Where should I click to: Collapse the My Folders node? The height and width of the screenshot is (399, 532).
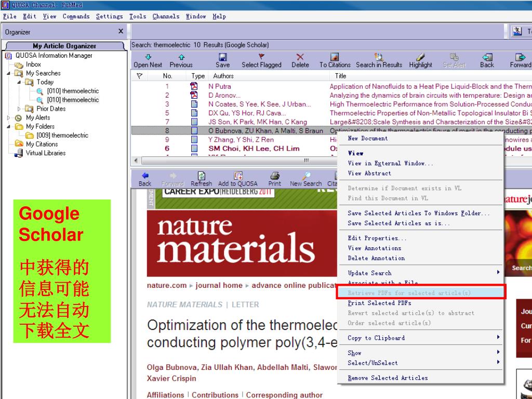[x=8, y=127]
